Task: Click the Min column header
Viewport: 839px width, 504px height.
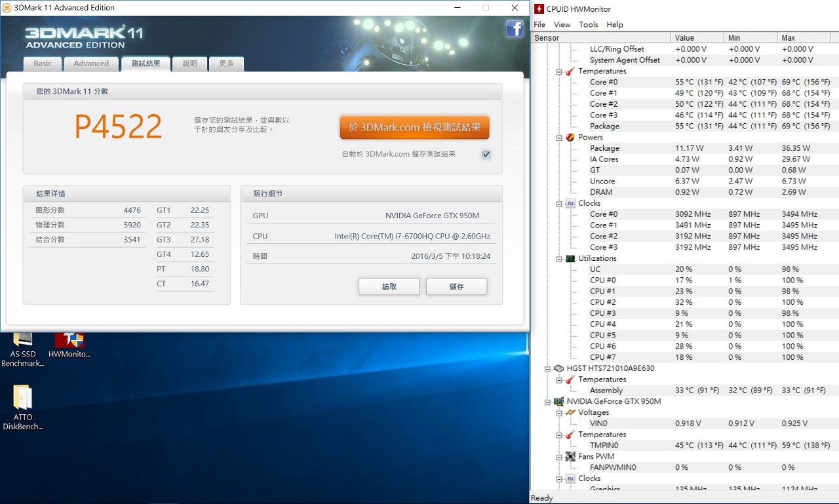Action: (x=751, y=38)
